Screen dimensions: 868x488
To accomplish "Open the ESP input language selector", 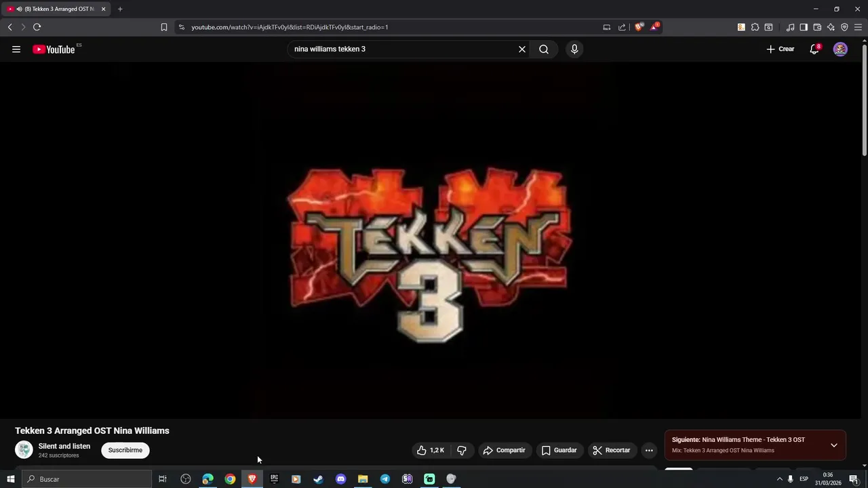I will tap(804, 479).
